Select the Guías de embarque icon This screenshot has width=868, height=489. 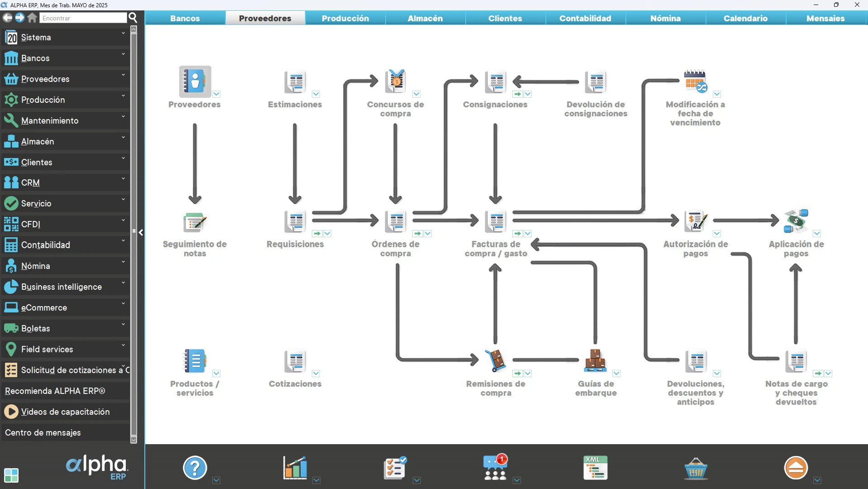(x=596, y=361)
